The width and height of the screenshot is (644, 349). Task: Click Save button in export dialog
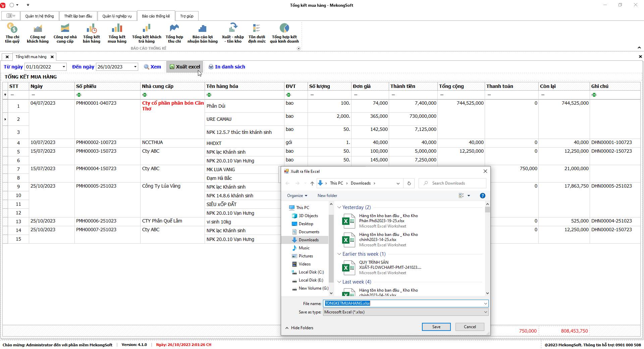(x=436, y=327)
